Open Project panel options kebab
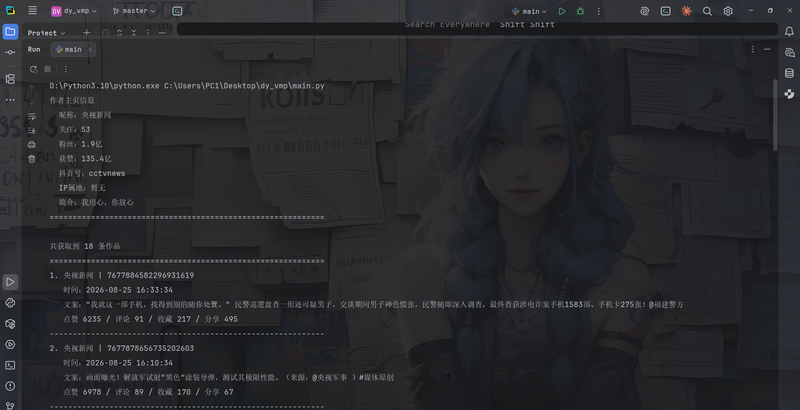The height and width of the screenshot is (410, 800). click(148, 33)
